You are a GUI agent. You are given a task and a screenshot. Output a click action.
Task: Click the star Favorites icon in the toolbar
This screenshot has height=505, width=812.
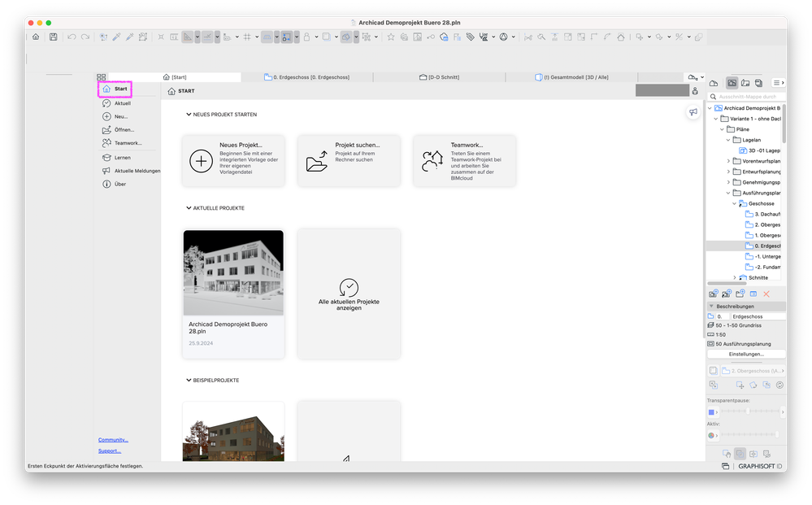pyautogui.click(x=391, y=37)
